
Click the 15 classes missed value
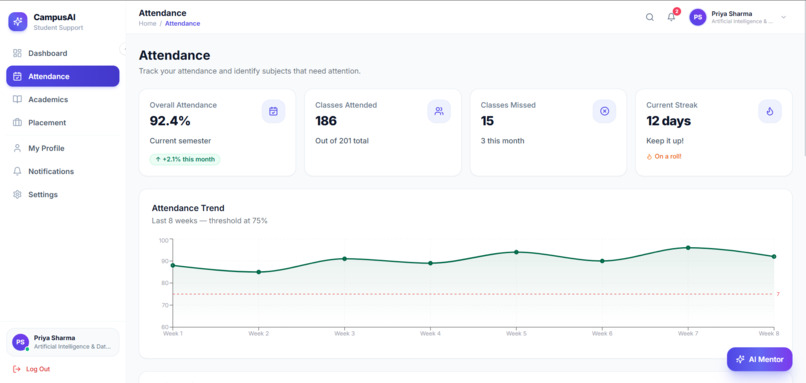pos(487,121)
